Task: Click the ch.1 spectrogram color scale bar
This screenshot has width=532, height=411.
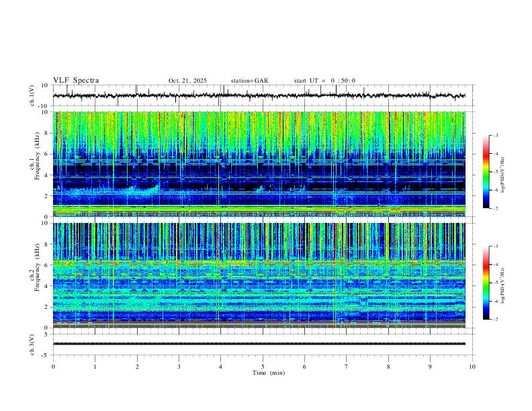Action: [x=486, y=172]
